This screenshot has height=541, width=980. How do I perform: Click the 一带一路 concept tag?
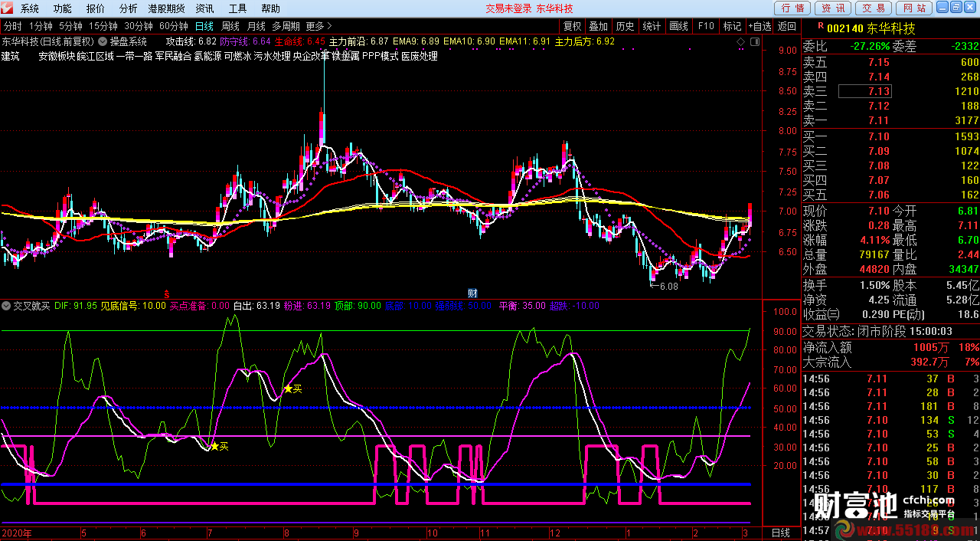[x=134, y=56]
